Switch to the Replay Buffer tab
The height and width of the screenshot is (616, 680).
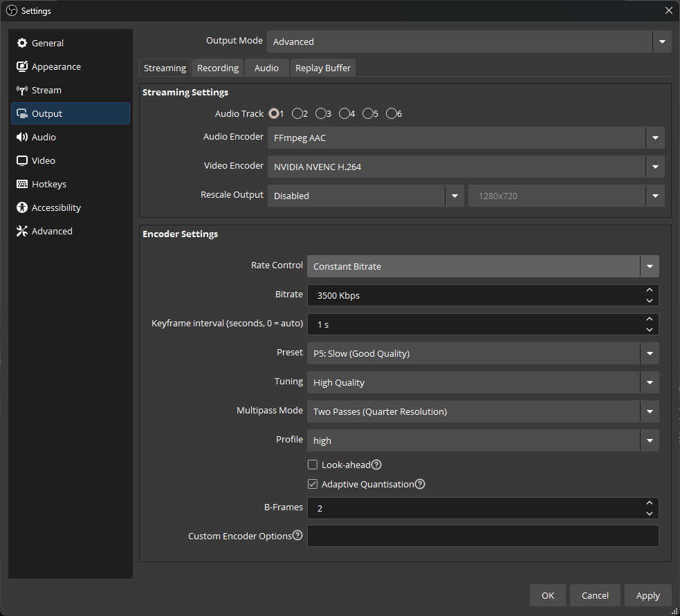pos(322,68)
